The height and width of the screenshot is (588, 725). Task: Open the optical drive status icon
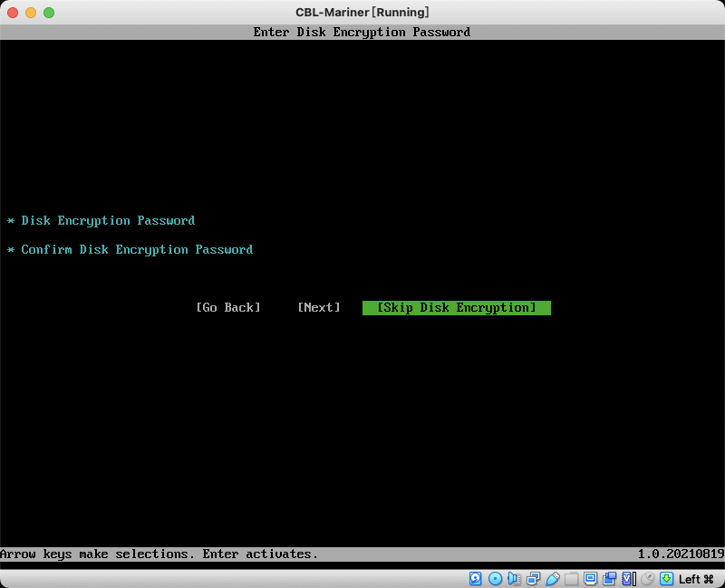[495, 578]
